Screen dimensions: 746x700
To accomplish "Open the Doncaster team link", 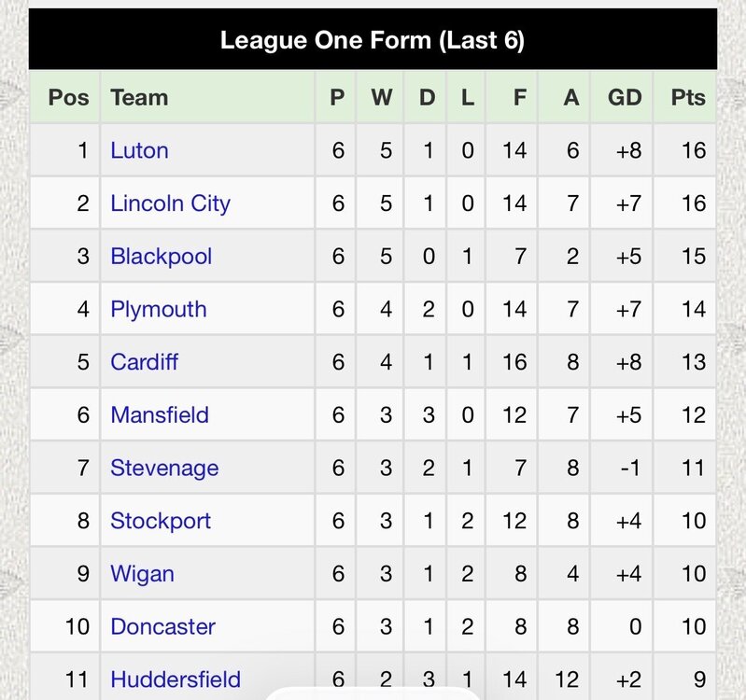I will [x=162, y=627].
